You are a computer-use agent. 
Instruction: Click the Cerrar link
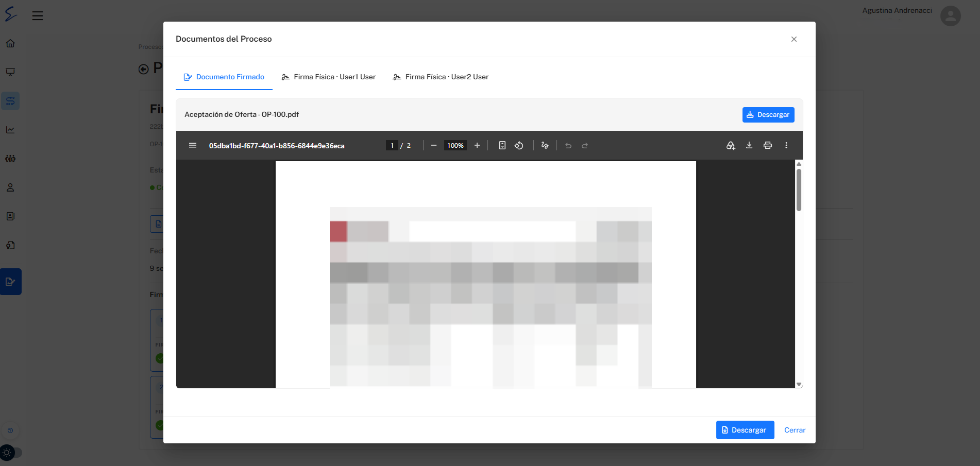(x=795, y=430)
